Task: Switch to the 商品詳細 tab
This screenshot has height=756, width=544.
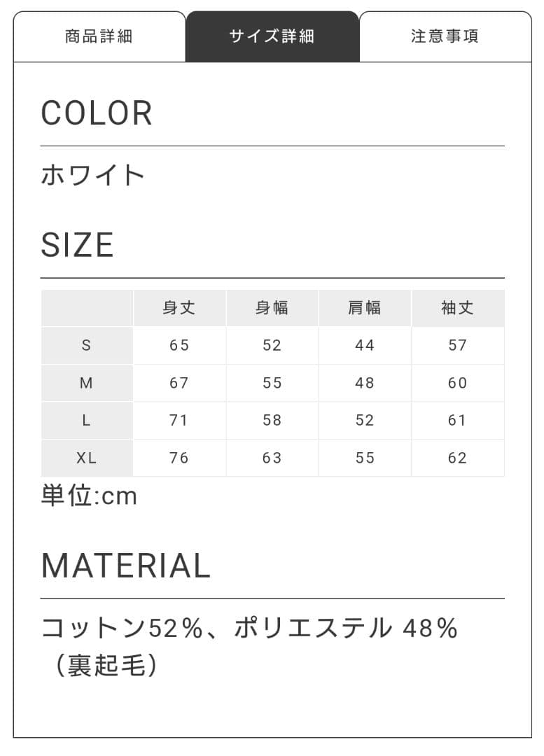Action: [x=99, y=36]
